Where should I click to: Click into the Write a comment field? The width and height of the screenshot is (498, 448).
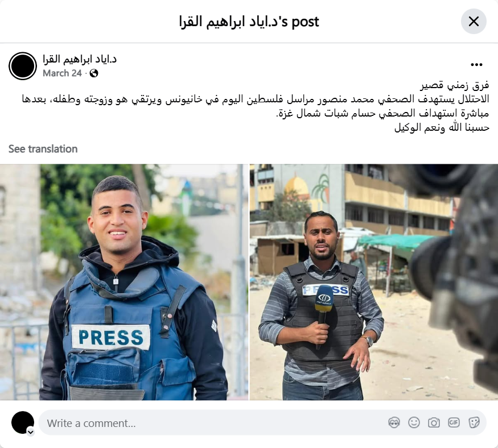tap(262, 423)
